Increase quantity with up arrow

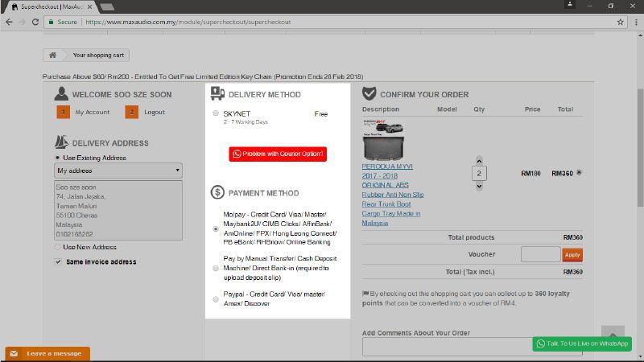[480, 160]
